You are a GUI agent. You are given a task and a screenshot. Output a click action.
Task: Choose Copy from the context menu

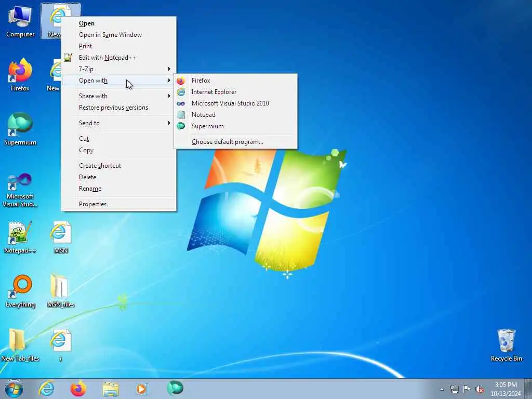119,150
